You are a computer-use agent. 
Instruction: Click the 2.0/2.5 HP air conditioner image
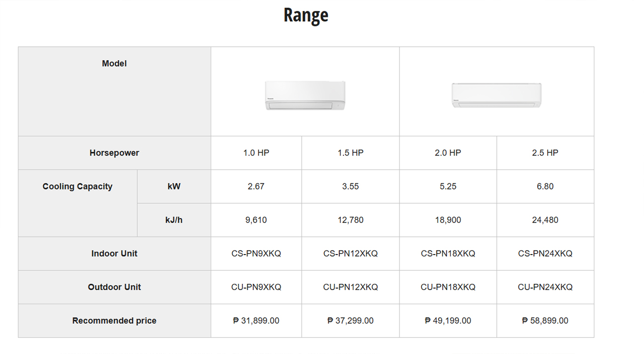[496, 95]
